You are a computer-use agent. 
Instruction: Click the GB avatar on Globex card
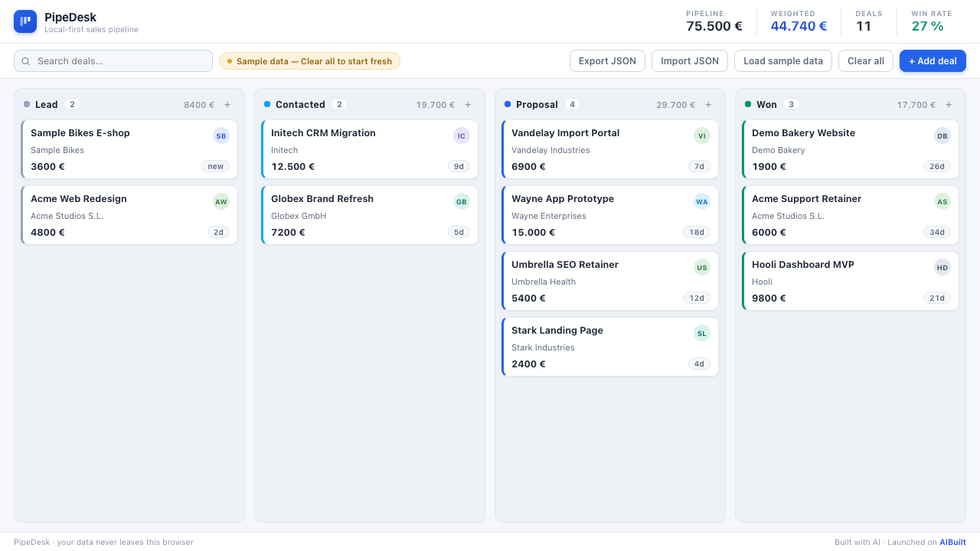tap(462, 201)
